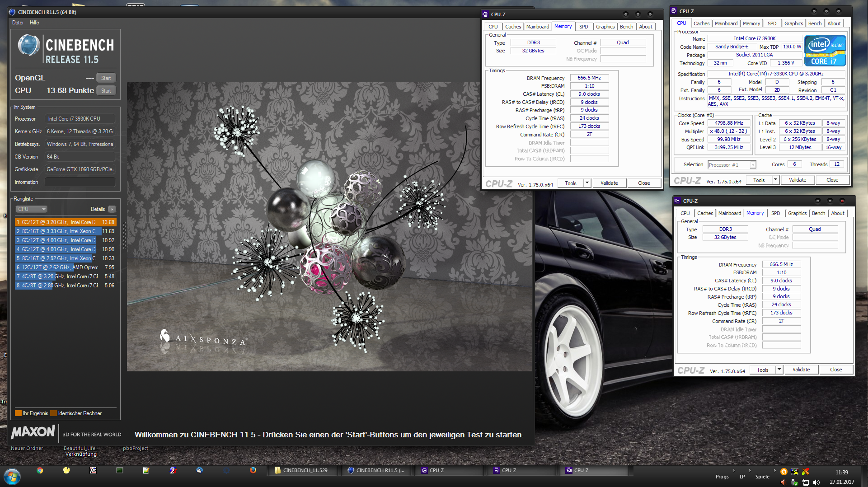Start the OpenGL benchmark test
The image size is (868, 487).
[x=106, y=78]
